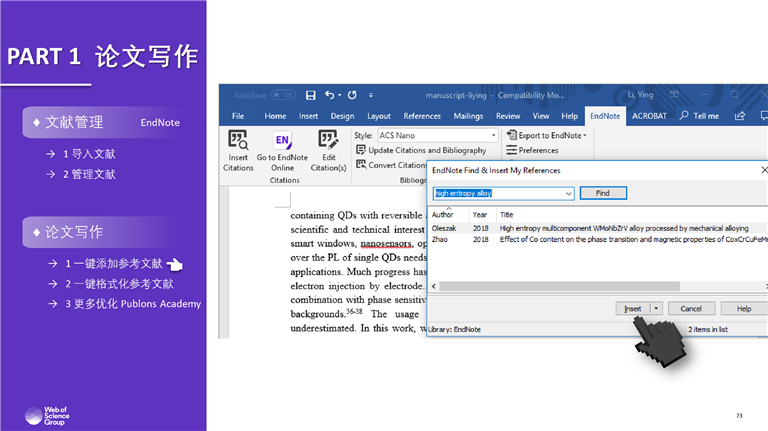
Task: Open the Undo history dropdown arrow
Action: click(339, 95)
